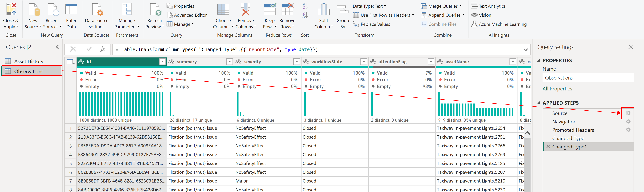Image resolution: width=644 pixels, height=192 pixels.
Task: Collapse the Queries pane
Action: pyautogui.click(x=57, y=47)
